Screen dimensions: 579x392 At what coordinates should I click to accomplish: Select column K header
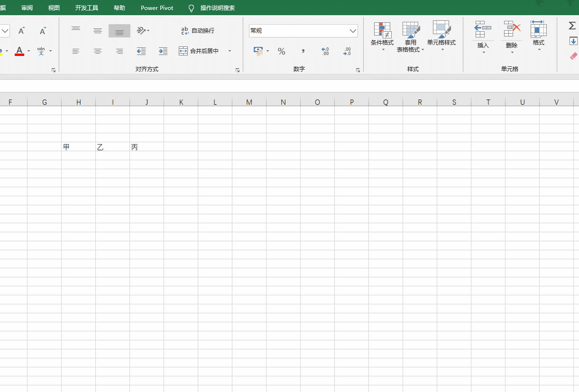[x=181, y=102]
